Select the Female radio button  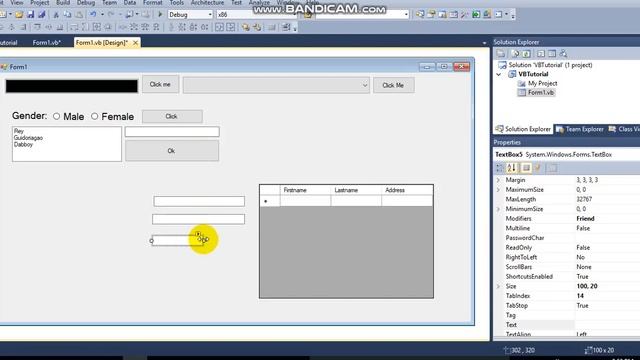pyautogui.click(x=94, y=116)
